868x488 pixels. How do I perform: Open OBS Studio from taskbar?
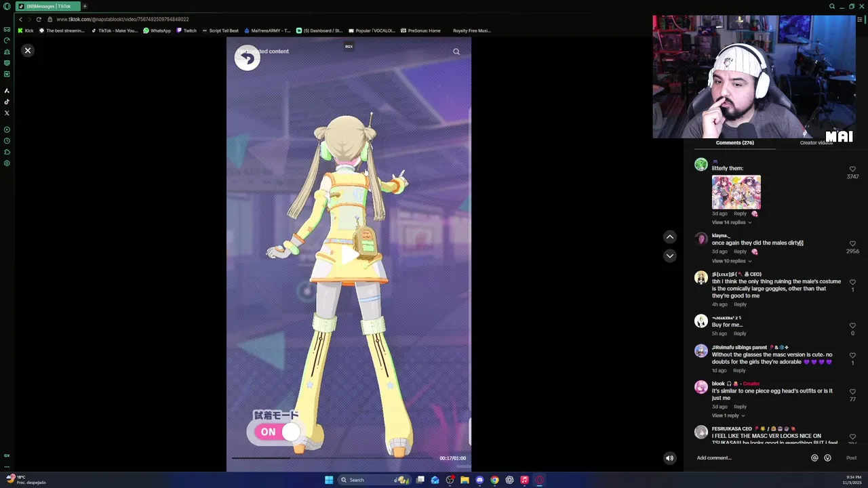click(x=450, y=480)
